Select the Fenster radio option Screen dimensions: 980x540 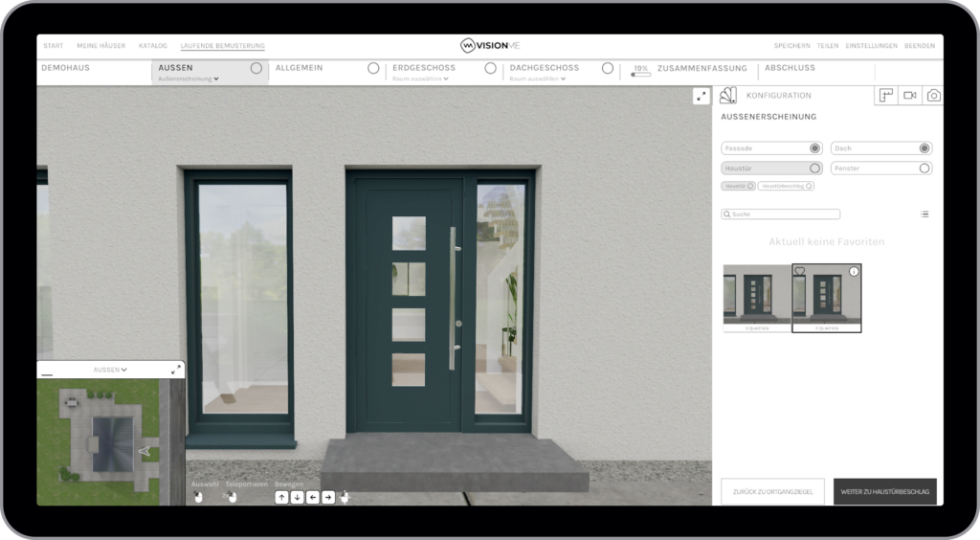[x=924, y=169]
